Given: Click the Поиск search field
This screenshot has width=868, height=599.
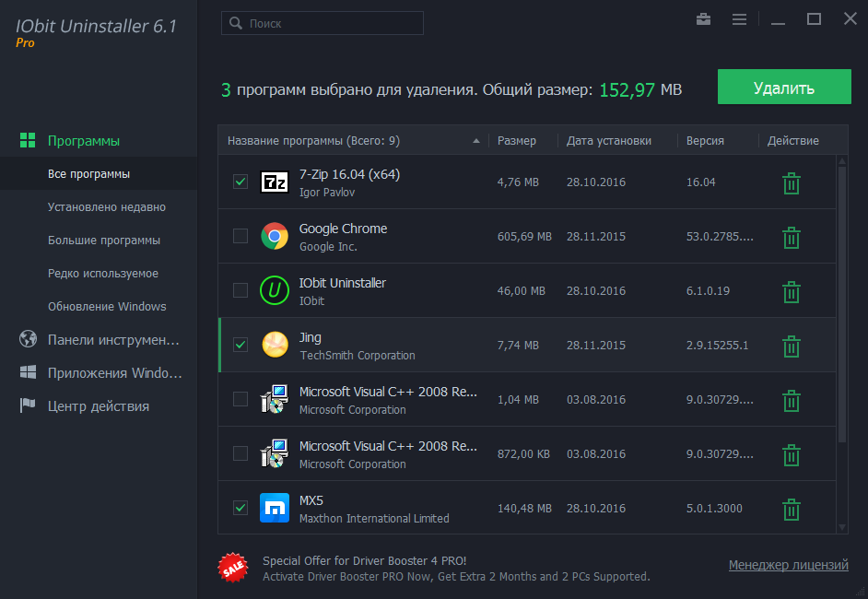Looking at the screenshot, I should (x=323, y=23).
